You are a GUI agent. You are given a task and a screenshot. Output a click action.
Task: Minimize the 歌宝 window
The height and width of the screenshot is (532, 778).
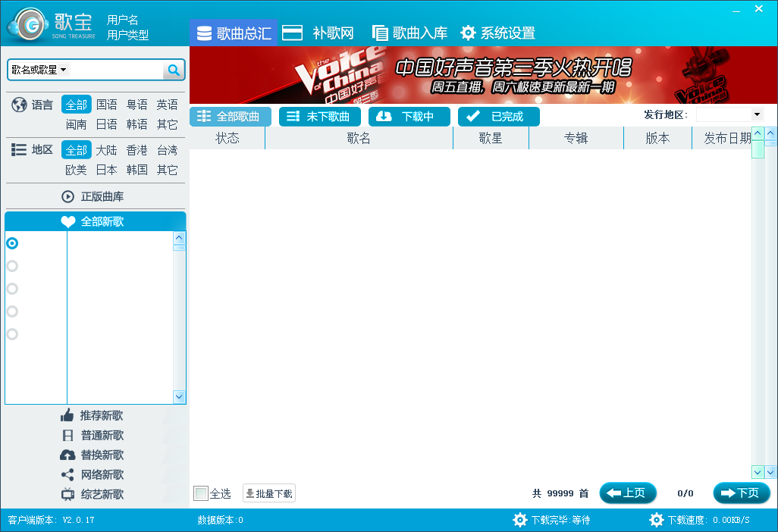tap(736, 10)
